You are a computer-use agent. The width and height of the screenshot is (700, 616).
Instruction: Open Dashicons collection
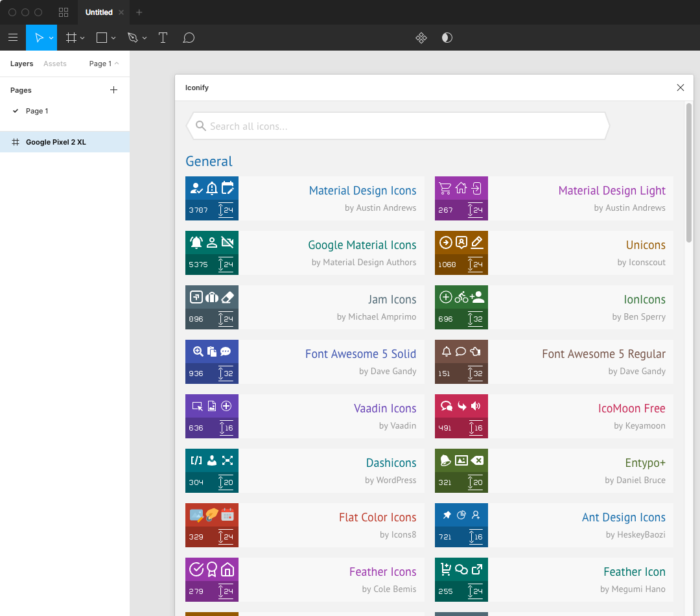[x=305, y=471]
